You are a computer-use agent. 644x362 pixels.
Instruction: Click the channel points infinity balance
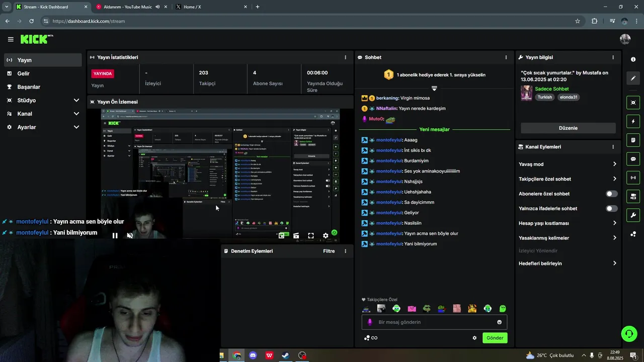pyautogui.click(x=371, y=338)
